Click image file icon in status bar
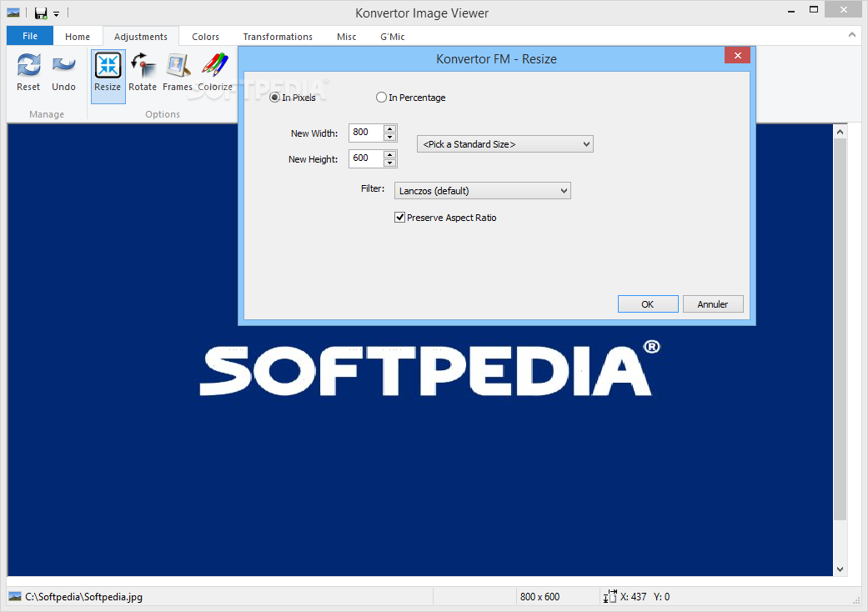The height and width of the screenshot is (612, 868). (x=16, y=596)
